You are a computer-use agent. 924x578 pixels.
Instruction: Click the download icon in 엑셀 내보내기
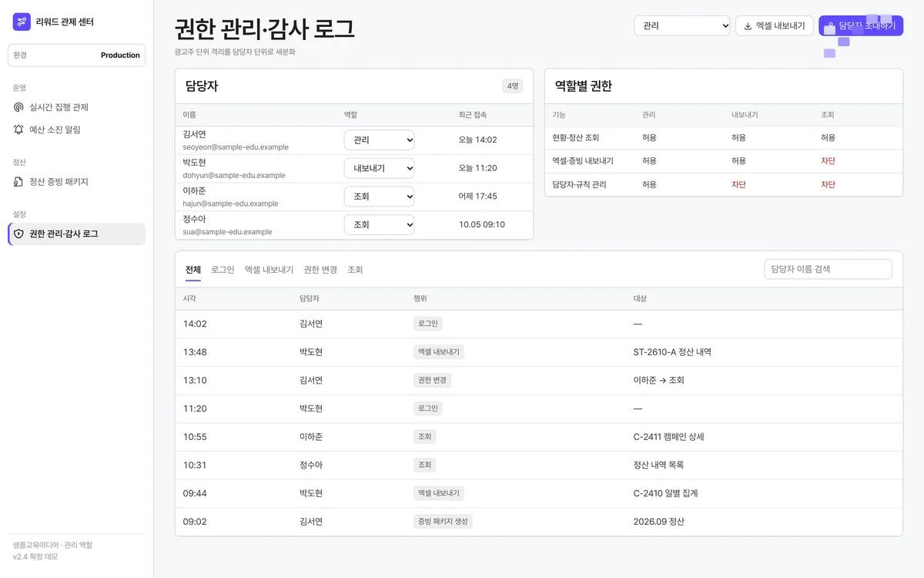pyautogui.click(x=748, y=25)
